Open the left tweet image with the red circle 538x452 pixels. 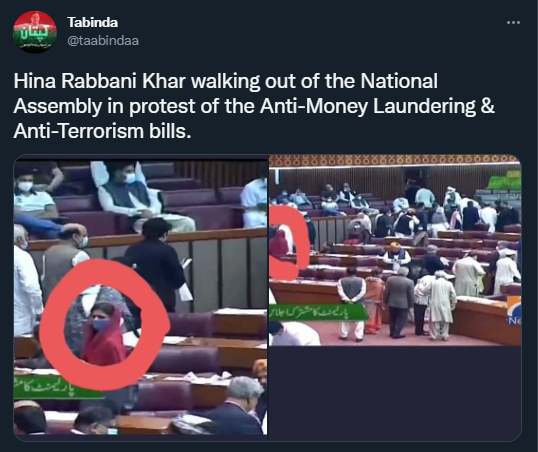pyautogui.click(x=140, y=298)
